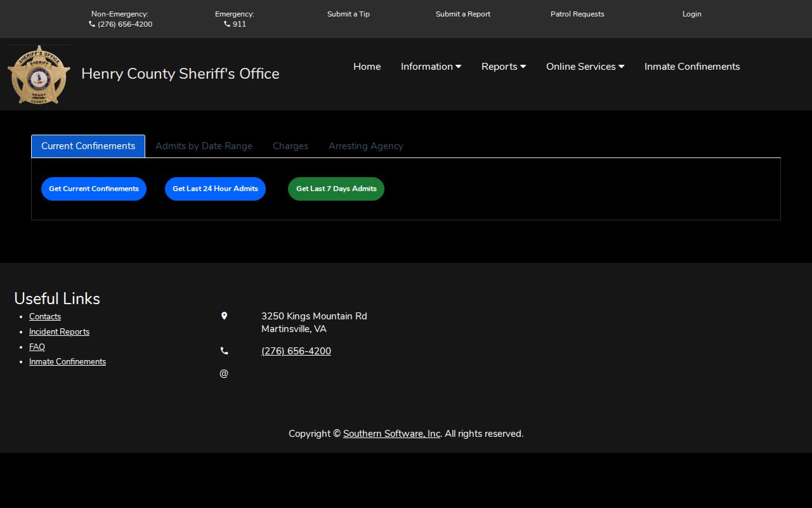
Task: Click Get Current Confinements button
Action: tap(94, 189)
